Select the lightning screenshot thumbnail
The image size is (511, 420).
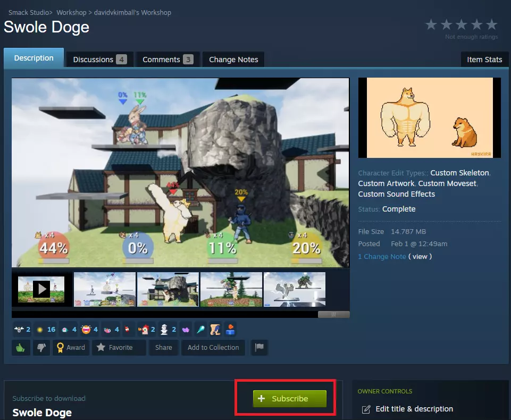pos(295,289)
